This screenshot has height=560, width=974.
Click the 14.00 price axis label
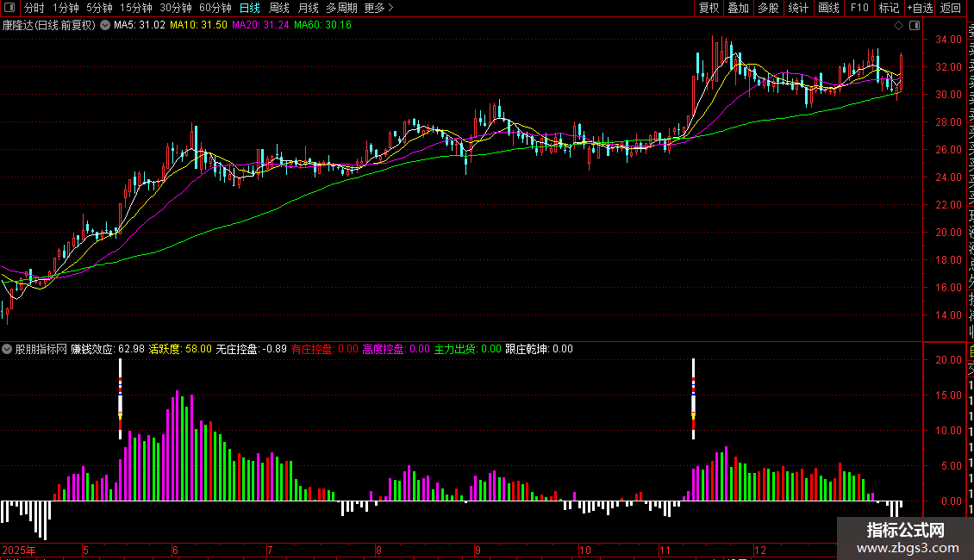(948, 314)
